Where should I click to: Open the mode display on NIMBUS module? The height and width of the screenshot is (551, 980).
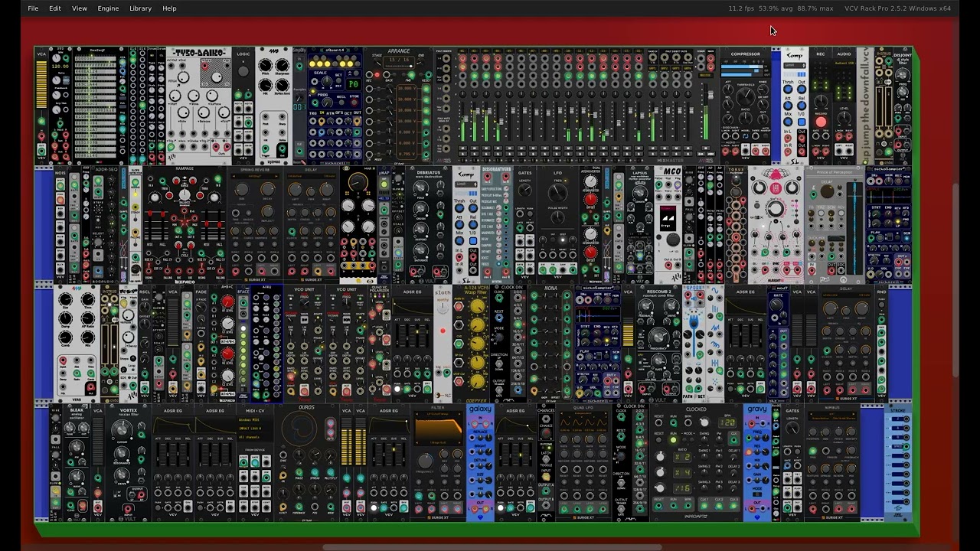point(832,416)
